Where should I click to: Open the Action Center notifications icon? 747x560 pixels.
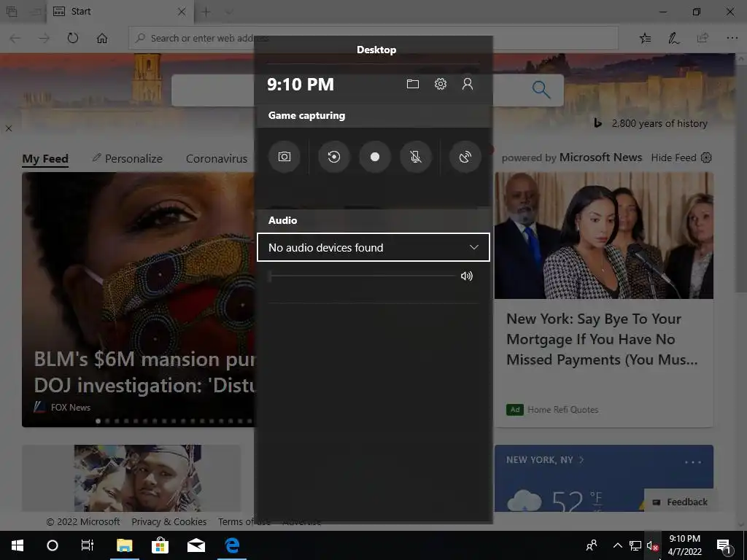coord(724,545)
